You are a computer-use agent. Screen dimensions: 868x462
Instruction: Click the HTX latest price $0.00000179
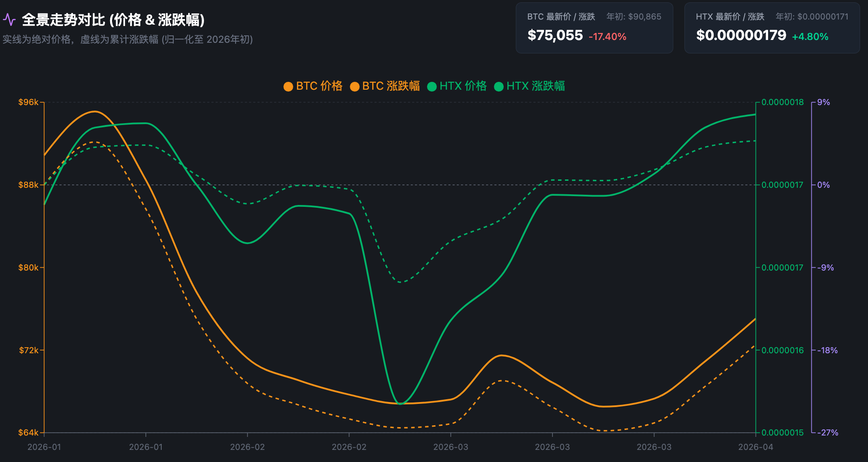pyautogui.click(x=741, y=35)
